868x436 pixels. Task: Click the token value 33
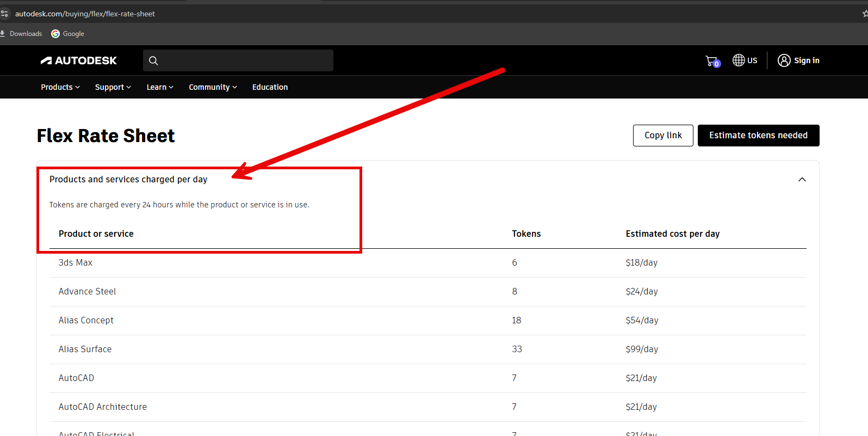pos(517,349)
